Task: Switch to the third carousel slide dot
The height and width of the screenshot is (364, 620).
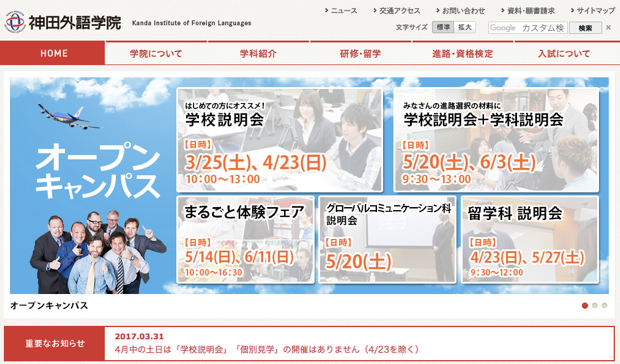Action: point(604,306)
